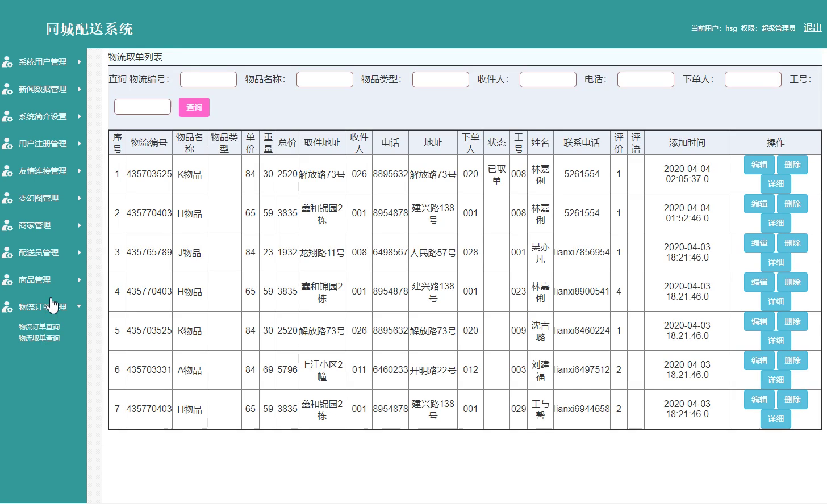Focus the 物流编号 search field

click(208, 79)
